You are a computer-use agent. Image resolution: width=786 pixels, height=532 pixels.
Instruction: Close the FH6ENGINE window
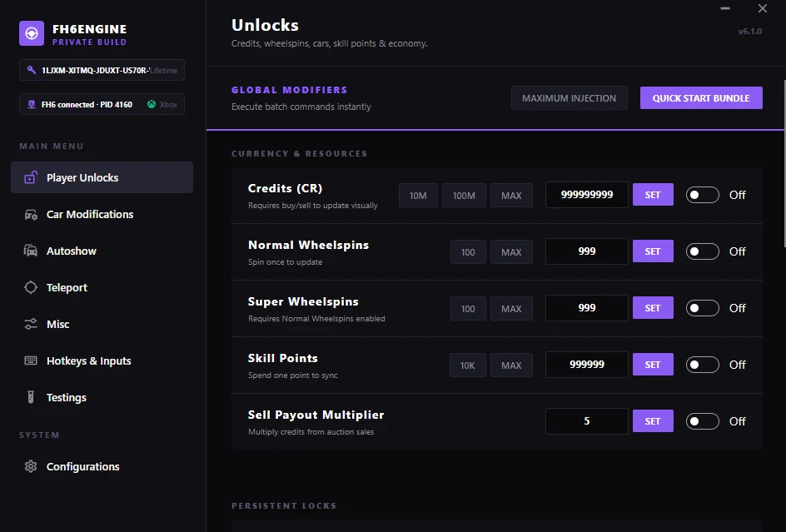point(763,8)
